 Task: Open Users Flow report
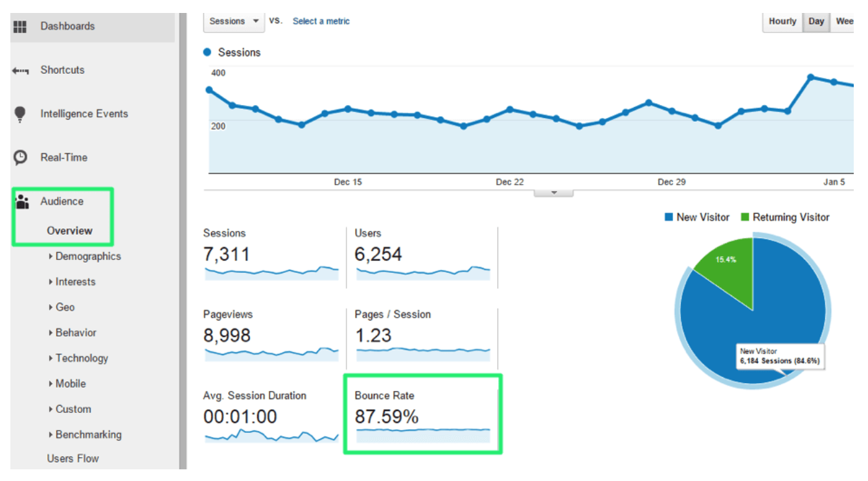(73, 458)
